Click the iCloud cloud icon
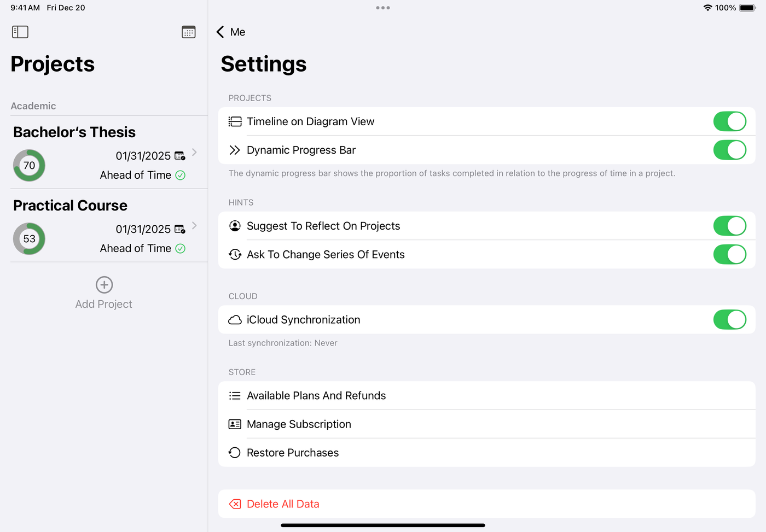The height and width of the screenshot is (532, 766). (235, 320)
